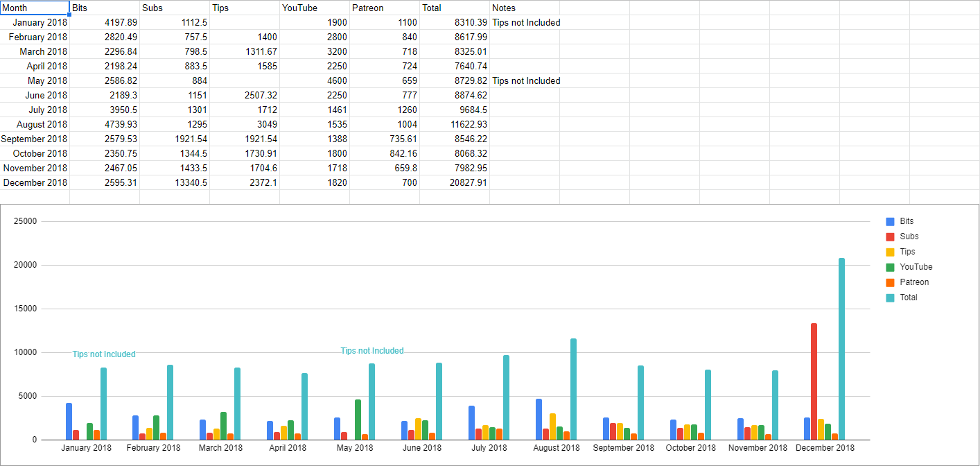The image size is (980, 466).
Task: Select the Subs value 13340.5
Action: [175, 182]
